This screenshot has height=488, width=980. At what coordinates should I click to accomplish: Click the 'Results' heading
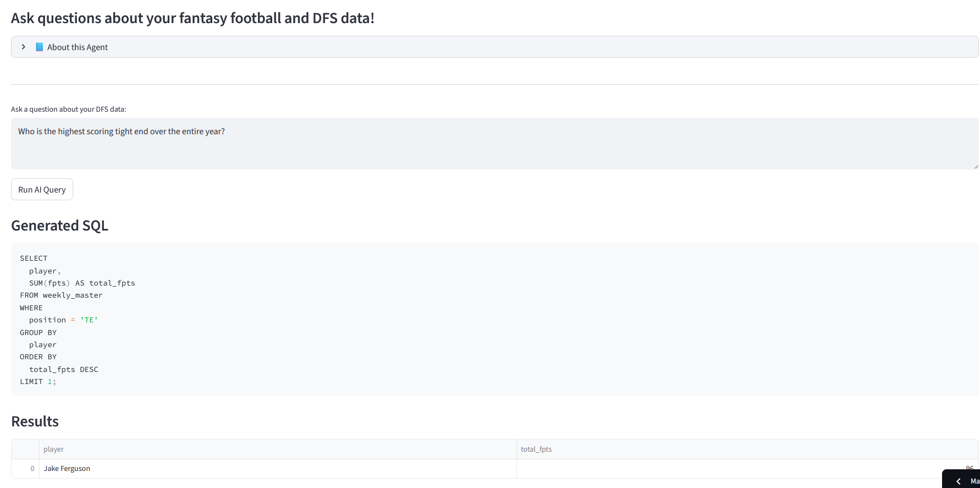[35, 421]
